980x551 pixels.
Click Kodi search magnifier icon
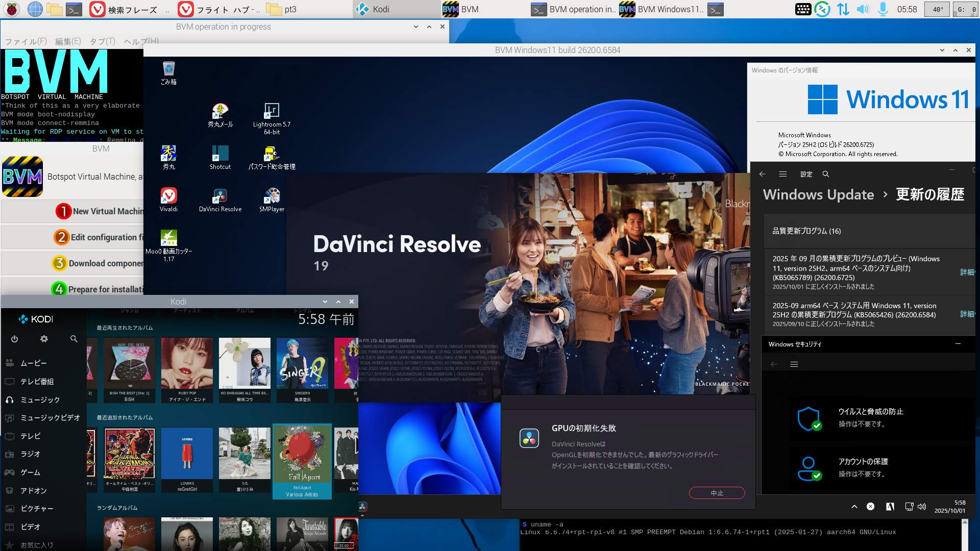click(74, 339)
